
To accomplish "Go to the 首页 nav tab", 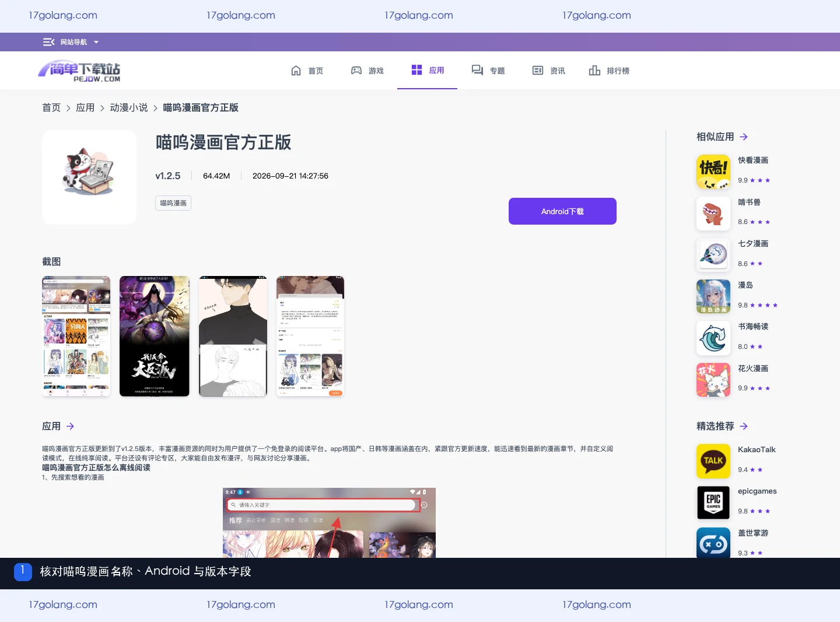I will [x=307, y=71].
